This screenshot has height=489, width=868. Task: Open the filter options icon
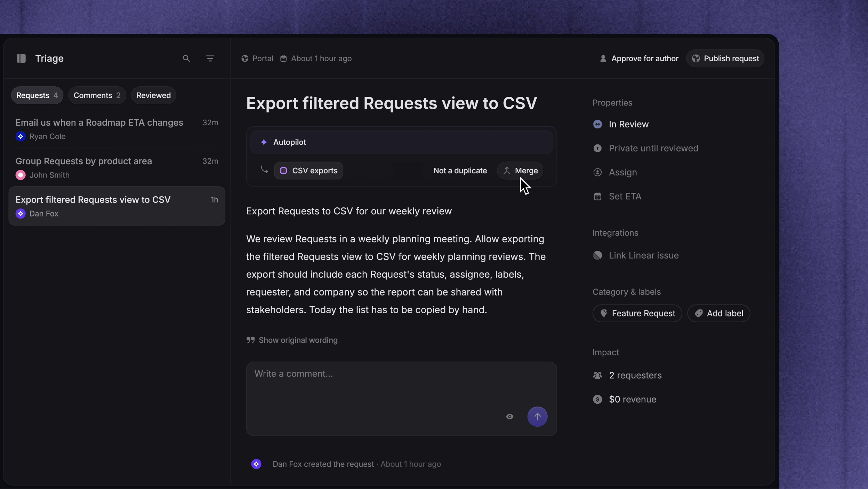point(210,58)
